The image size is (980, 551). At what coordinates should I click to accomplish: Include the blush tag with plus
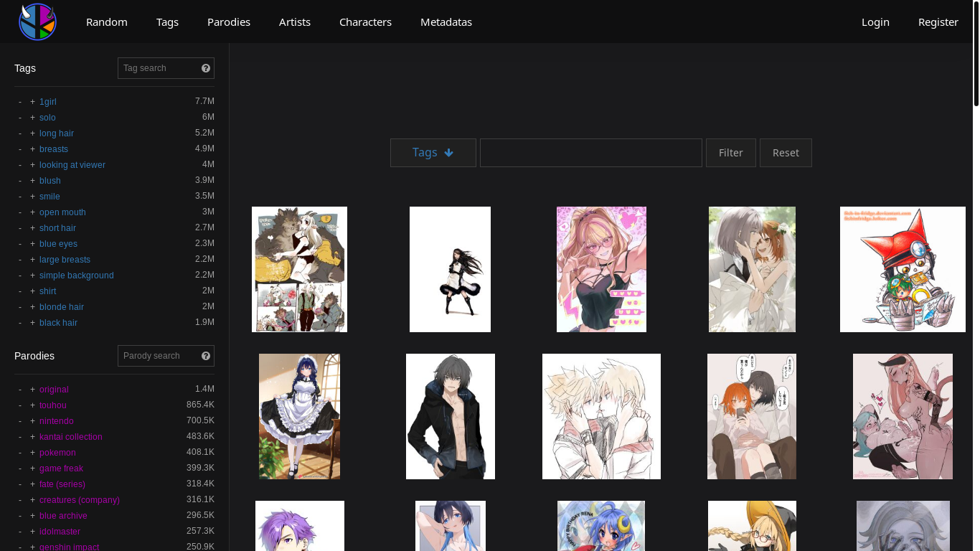(32, 181)
